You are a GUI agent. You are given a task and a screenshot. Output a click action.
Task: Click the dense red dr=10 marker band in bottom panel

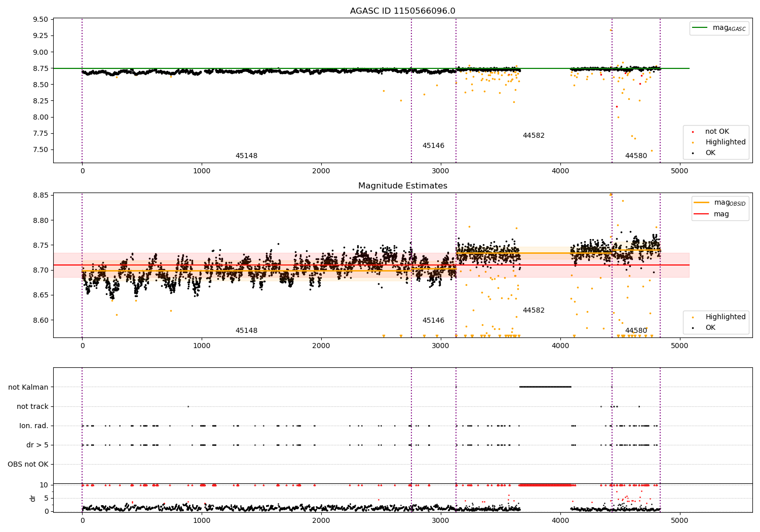546,485
